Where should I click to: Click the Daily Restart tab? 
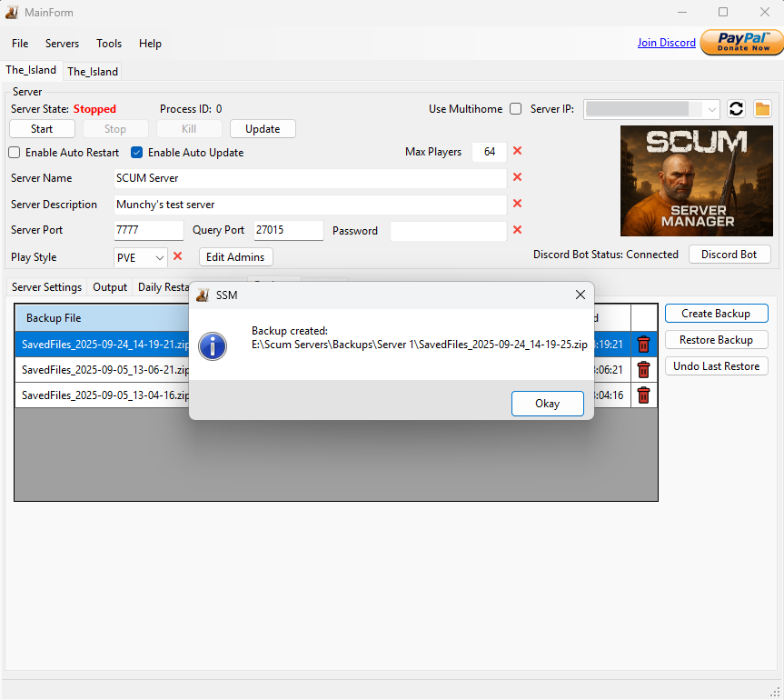point(163,287)
